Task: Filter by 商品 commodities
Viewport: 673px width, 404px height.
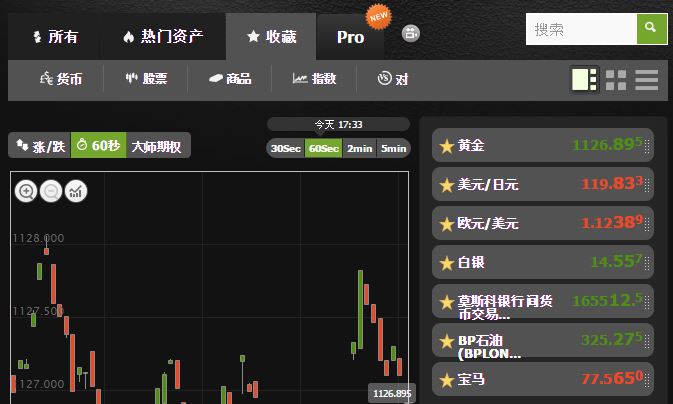Action: click(230, 79)
